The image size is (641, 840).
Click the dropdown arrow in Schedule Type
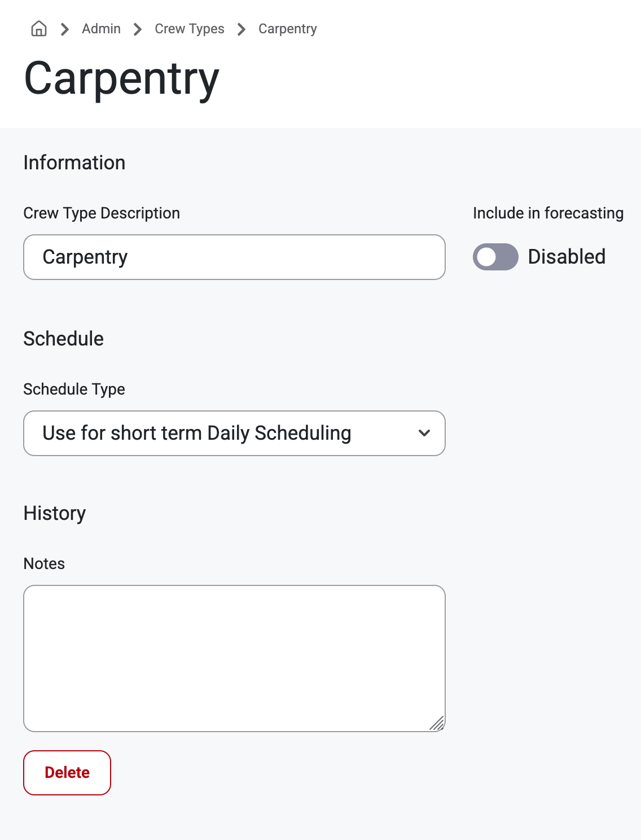coord(424,433)
